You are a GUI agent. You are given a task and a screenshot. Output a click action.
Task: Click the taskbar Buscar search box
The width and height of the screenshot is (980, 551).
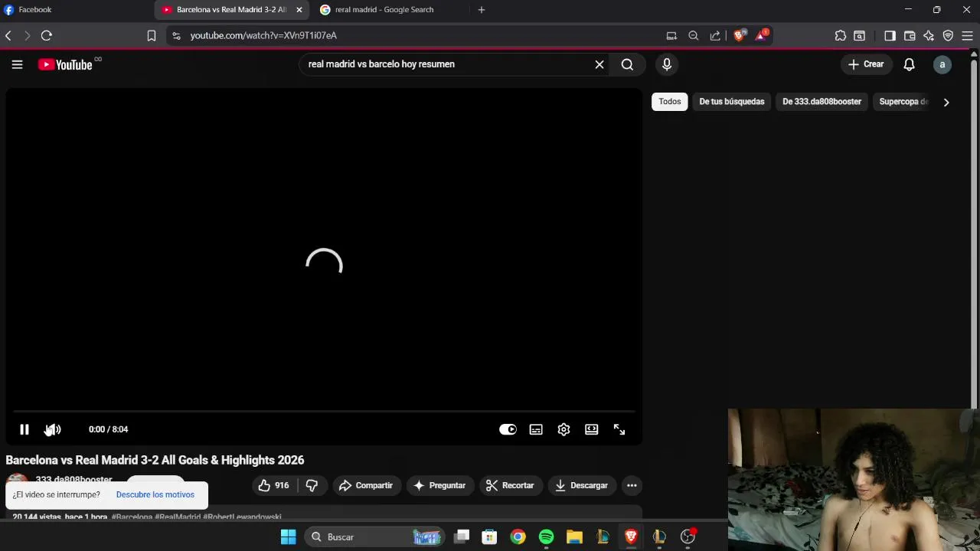[x=375, y=537]
